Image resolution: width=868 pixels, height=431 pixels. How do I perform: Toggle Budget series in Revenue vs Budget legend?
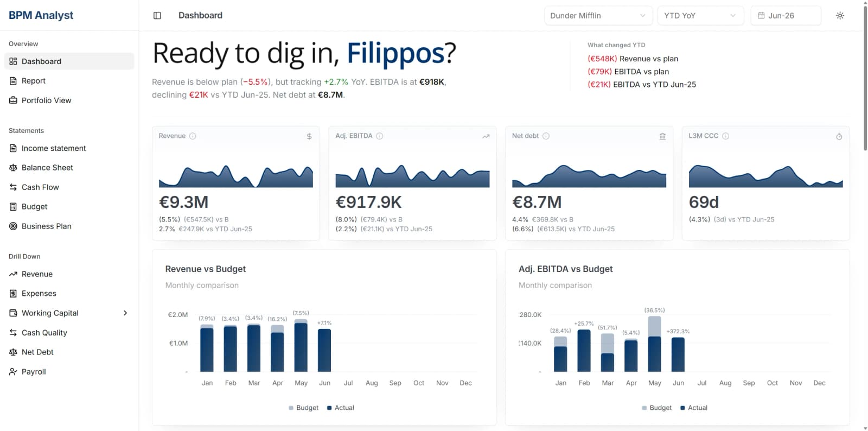pyautogui.click(x=303, y=408)
